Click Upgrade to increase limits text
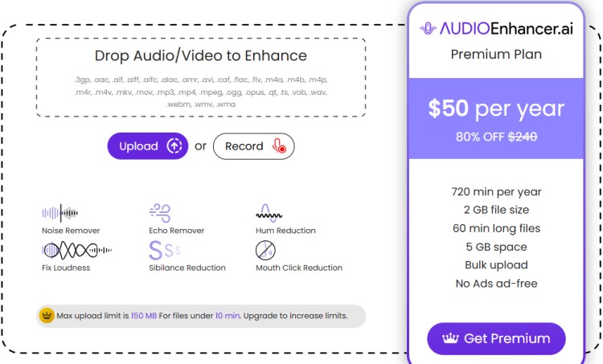The image size is (603, 364). pyautogui.click(x=295, y=316)
